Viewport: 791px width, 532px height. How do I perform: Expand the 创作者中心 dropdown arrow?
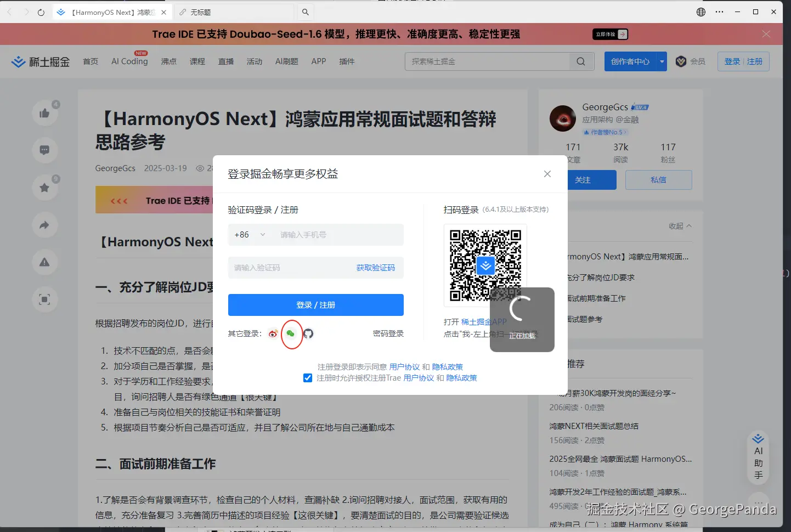pos(662,61)
